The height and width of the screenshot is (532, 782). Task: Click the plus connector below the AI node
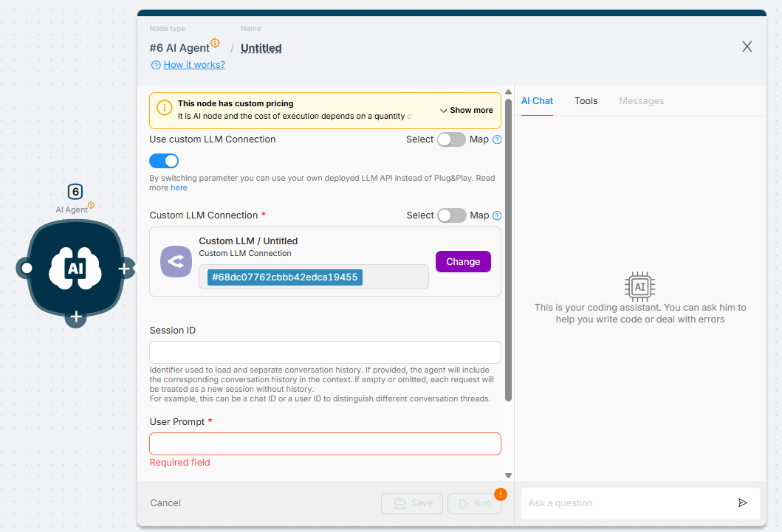(x=75, y=317)
